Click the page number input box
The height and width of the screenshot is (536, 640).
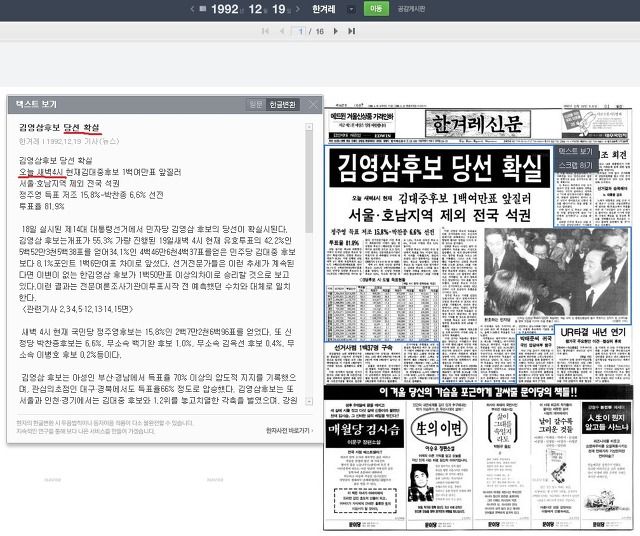299,31
